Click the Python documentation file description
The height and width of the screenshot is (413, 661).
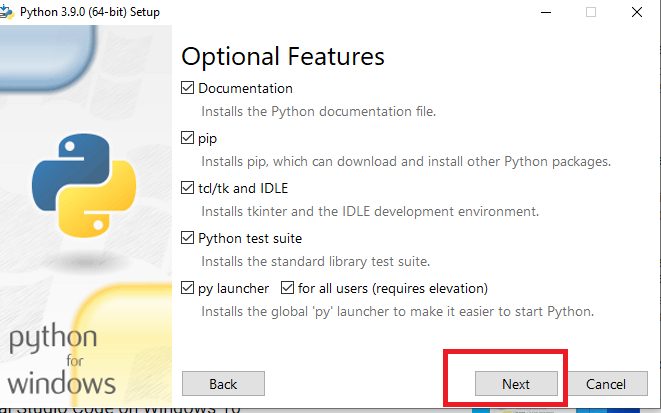[318, 111]
